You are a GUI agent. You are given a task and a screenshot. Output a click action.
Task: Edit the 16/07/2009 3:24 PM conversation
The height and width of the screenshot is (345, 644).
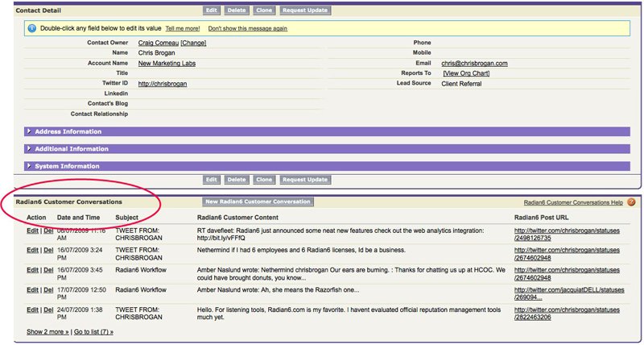pyautogui.click(x=32, y=250)
